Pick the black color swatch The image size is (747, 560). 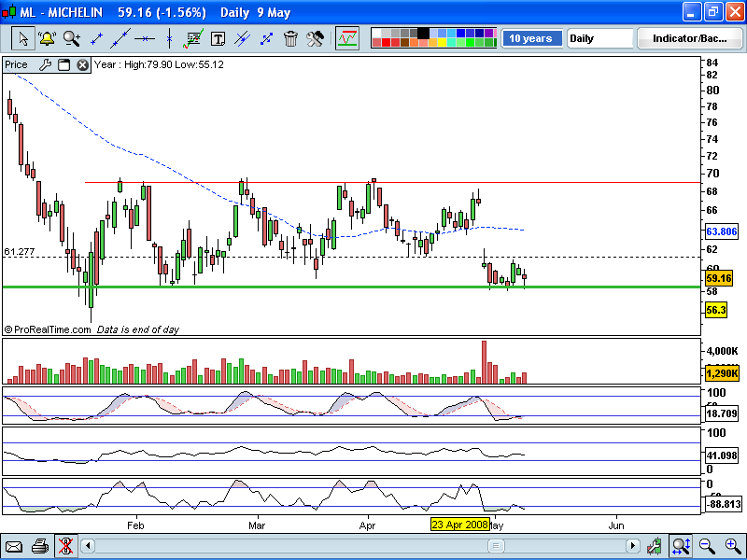point(423,34)
